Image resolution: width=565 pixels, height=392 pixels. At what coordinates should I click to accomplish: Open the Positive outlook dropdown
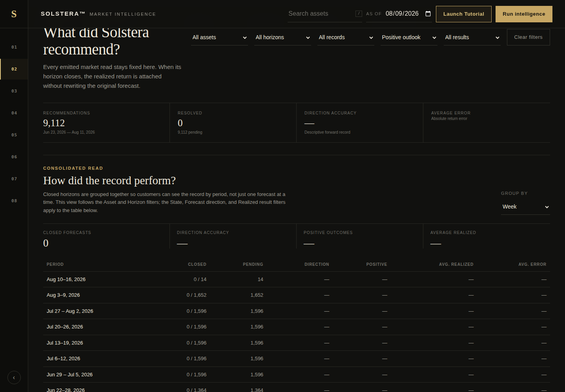[409, 37]
